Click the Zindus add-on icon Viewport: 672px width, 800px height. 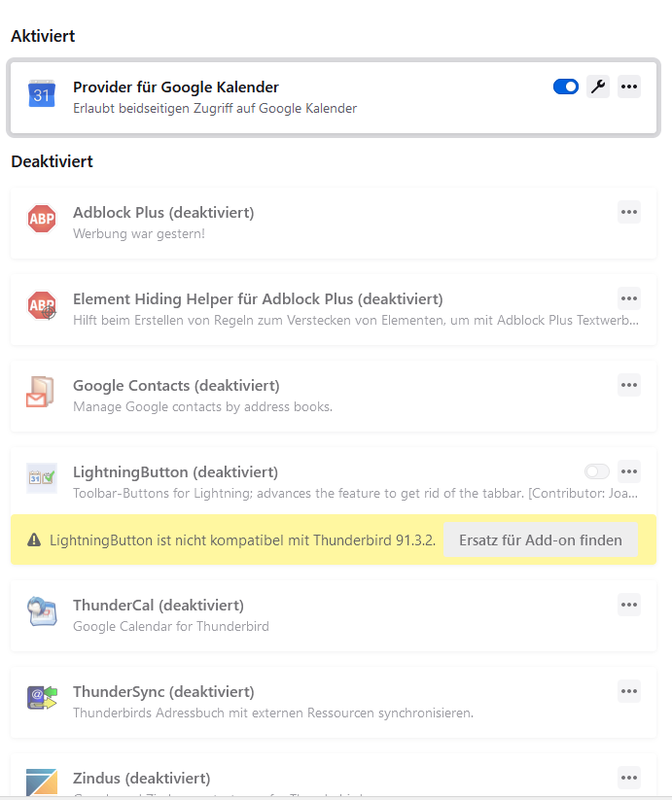[42, 783]
